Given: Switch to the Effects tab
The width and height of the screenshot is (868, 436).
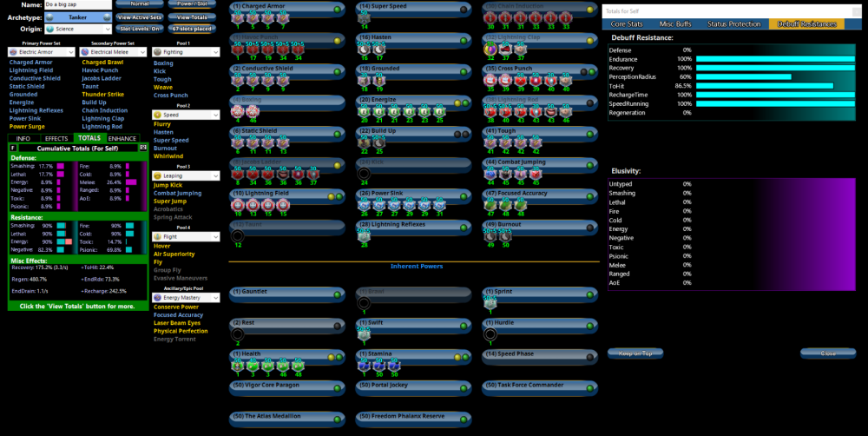Looking at the screenshot, I should click(56, 138).
